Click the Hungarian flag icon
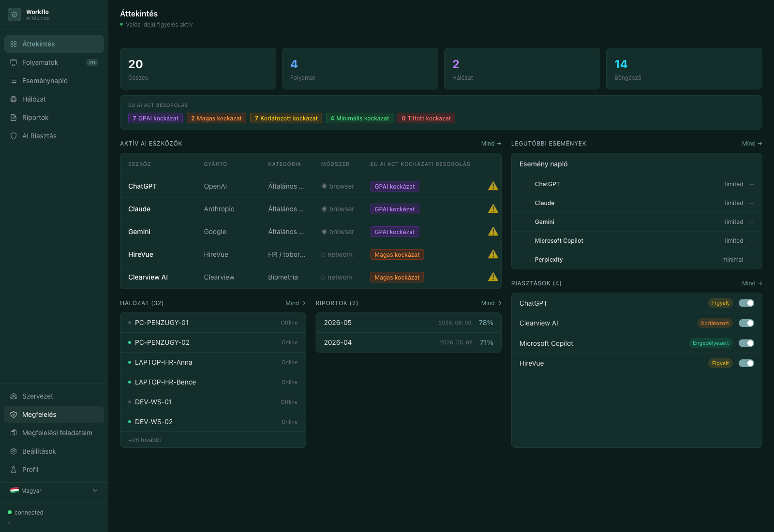This screenshot has width=774, height=532. click(15, 490)
